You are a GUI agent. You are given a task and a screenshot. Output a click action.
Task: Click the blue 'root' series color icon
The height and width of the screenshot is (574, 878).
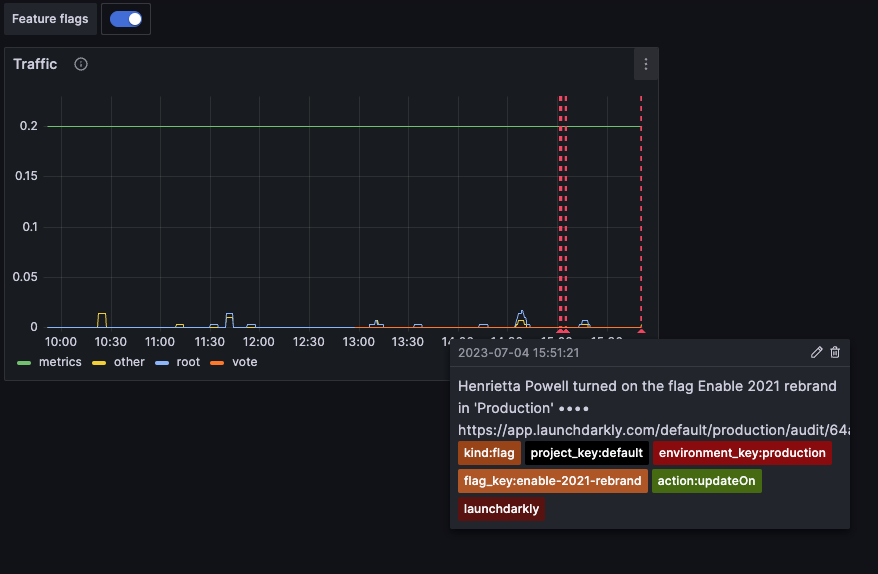coord(162,362)
